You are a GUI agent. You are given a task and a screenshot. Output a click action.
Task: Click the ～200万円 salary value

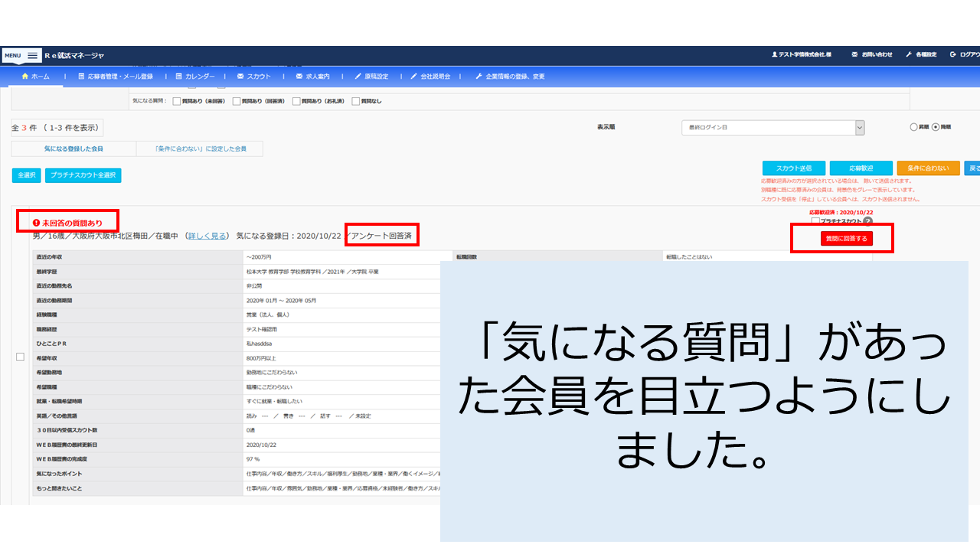pyautogui.click(x=259, y=257)
